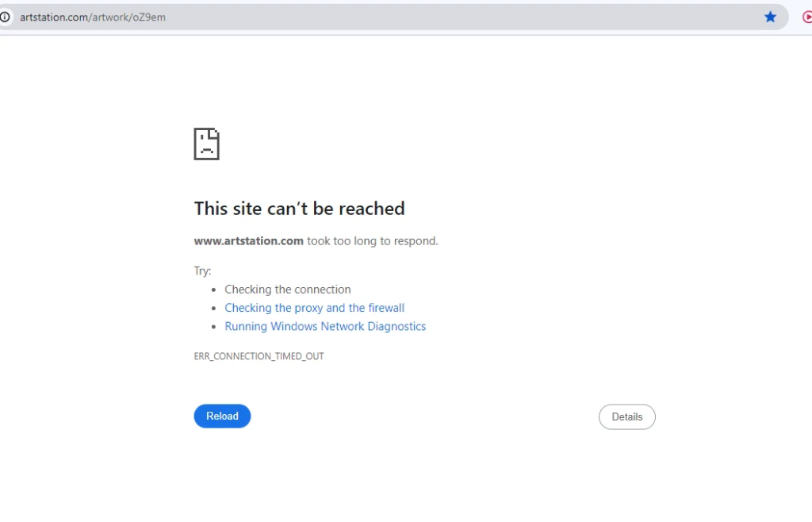Open Running Windows Network Diagnostics link
The width and height of the screenshot is (812, 522).
325,326
